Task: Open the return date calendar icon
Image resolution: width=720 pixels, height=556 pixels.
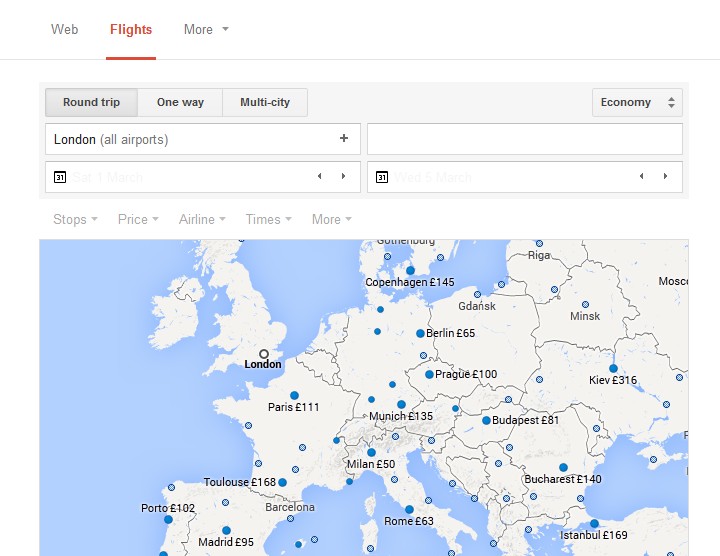Action: 382,177
